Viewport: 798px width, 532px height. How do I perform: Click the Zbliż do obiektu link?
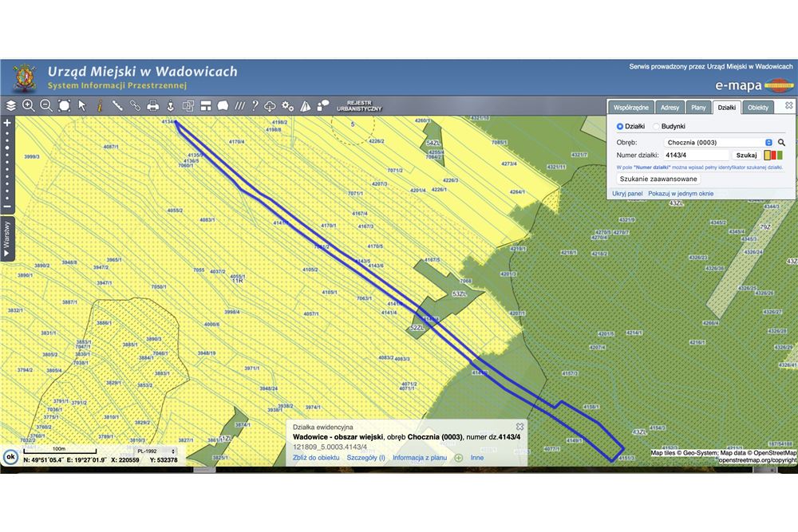[316, 458]
